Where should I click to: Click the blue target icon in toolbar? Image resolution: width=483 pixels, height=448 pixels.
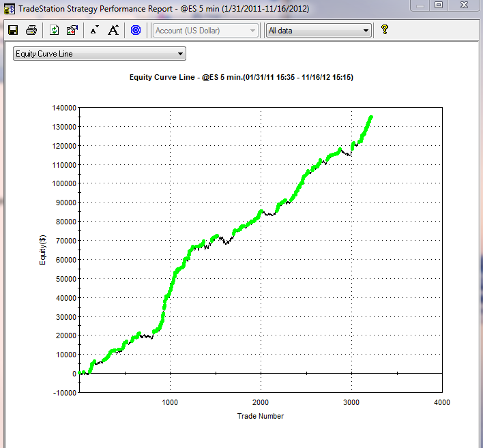click(136, 30)
